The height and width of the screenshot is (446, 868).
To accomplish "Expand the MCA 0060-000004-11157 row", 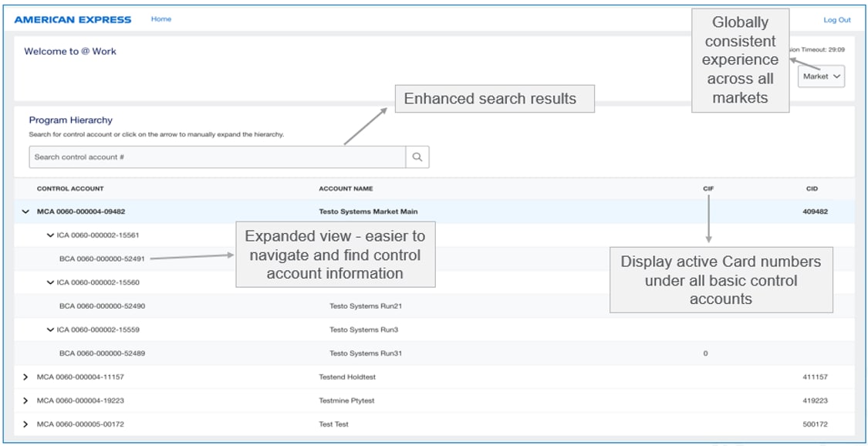I will click(x=26, y=377).
